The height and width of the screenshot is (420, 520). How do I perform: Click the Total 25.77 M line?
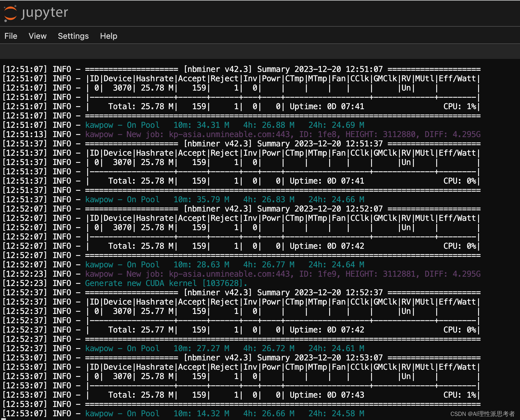coord(242,330)
